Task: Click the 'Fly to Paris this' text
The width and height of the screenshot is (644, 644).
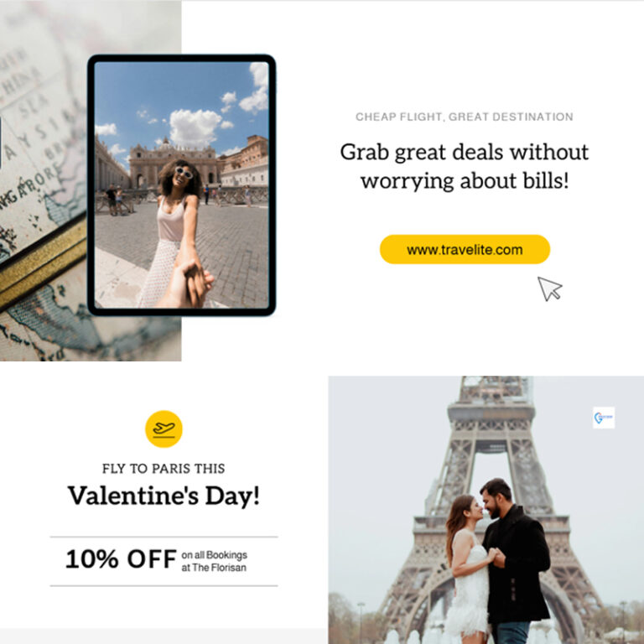Action: click(x=164, y=469)
